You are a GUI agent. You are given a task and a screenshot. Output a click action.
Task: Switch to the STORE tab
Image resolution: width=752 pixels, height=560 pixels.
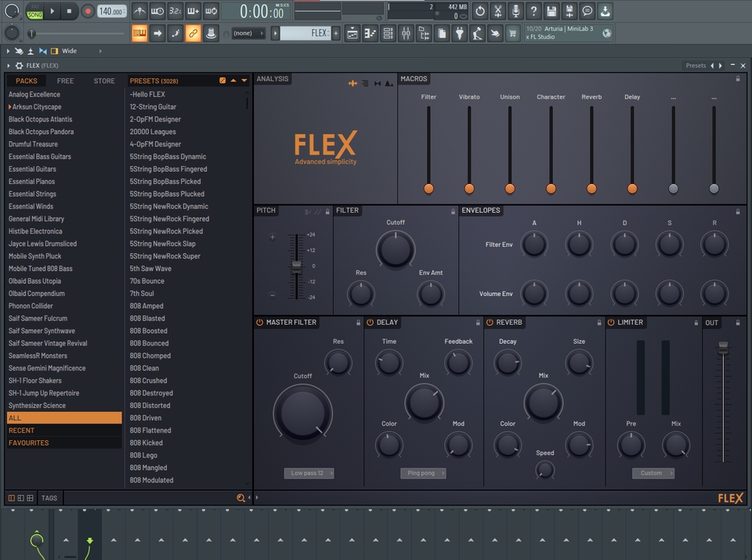[104, 81]
